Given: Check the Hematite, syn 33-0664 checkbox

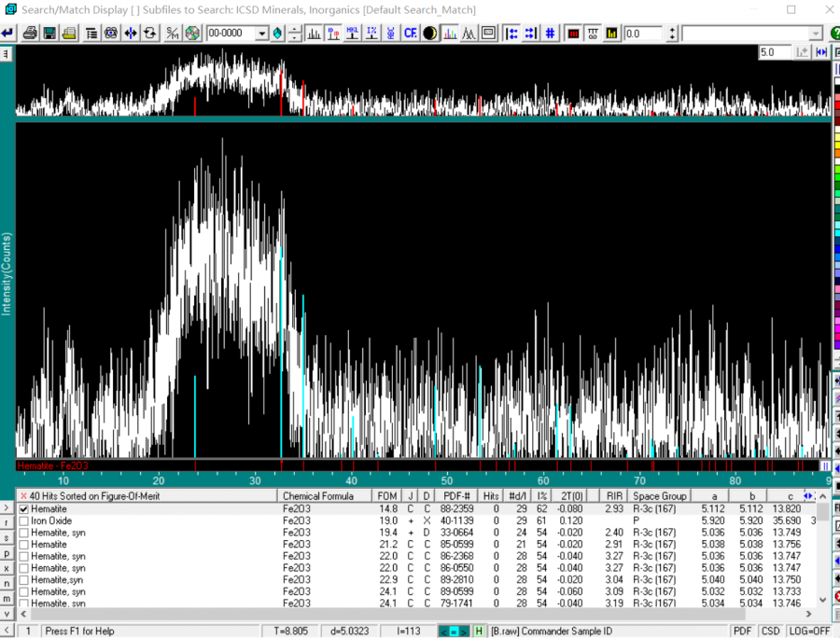Looking at the screenshot, I should coord(23,533).
